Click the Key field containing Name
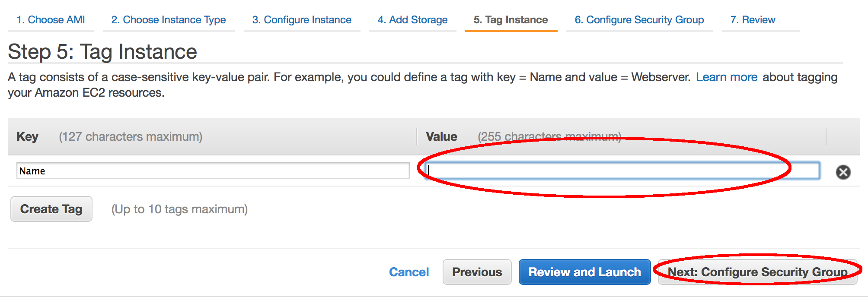This screenshot has height=297, width=868. 213,171
